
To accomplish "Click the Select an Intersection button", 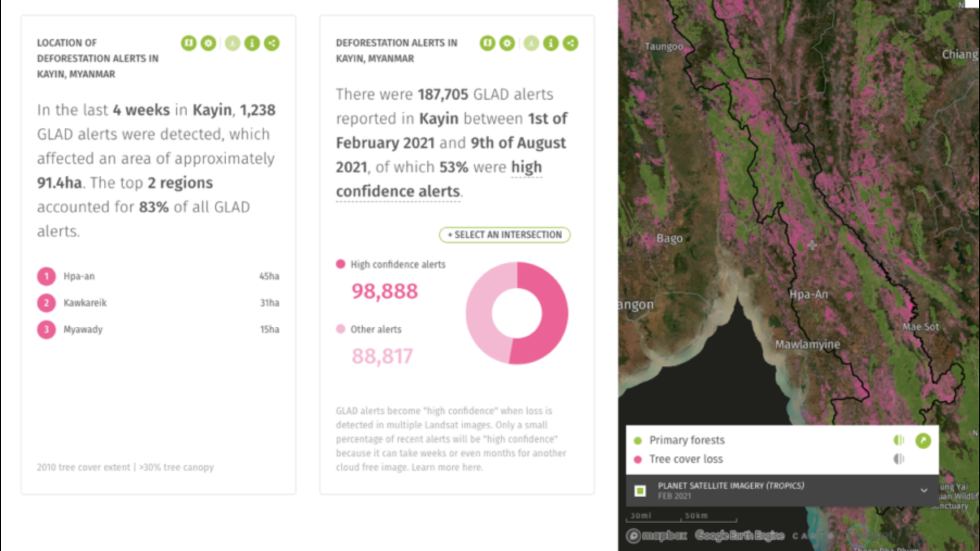I will pos(504,235).
